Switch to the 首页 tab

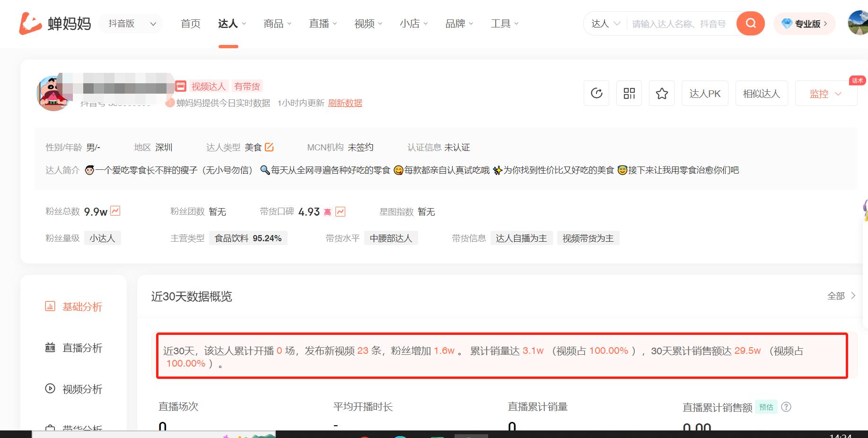190,23
